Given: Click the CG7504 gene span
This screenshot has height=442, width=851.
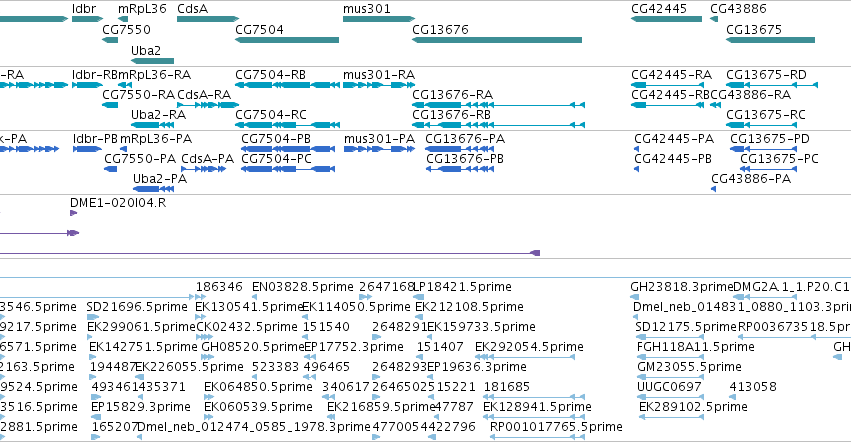Looking at the screenshot, I should [x=287, y=40].
